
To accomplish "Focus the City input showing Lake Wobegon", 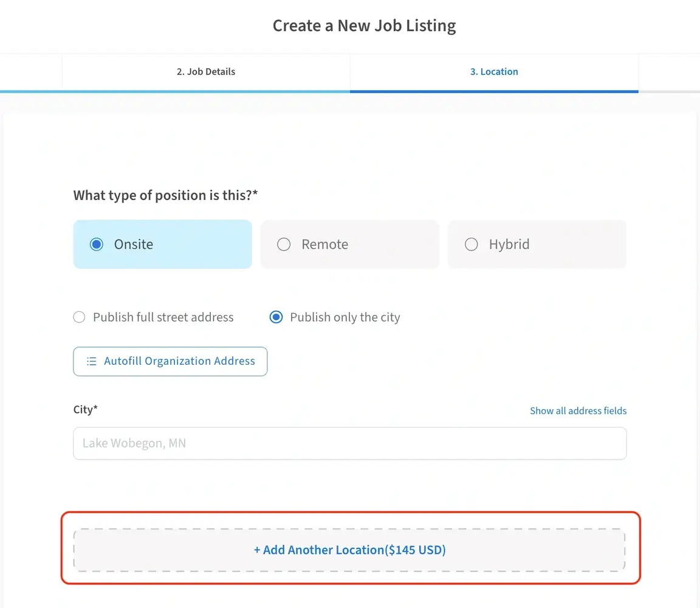I will [349, 443].
